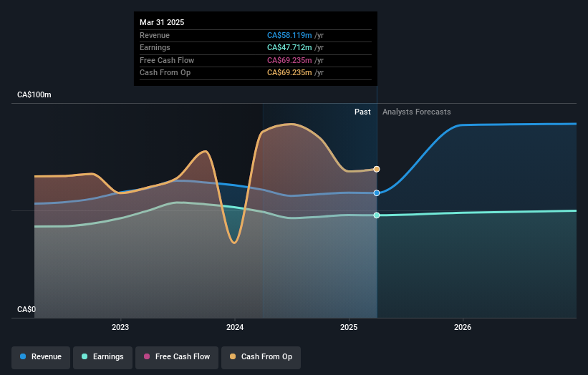Click the CA$0 y-axis label
This screenshot has height=375, width=588.
point(26,309)
